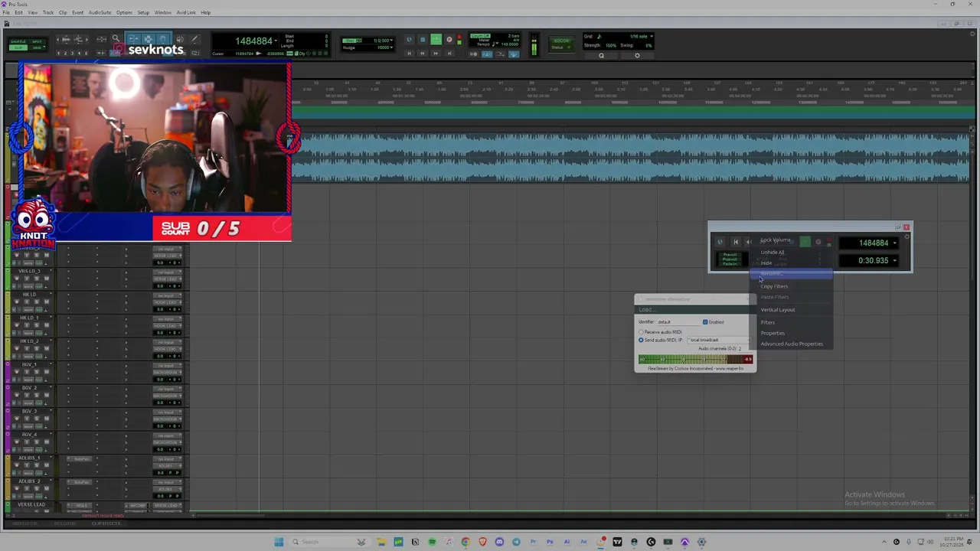This screenshot has height=551, width=980.
Task: Click floating transport Return to Zero
Action: 736,242
